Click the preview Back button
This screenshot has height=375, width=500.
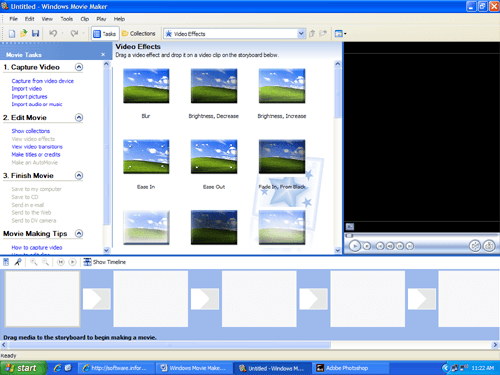pos(380,246)
